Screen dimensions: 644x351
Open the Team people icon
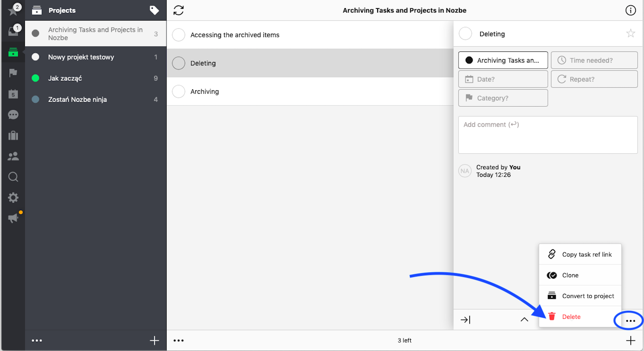13,156
